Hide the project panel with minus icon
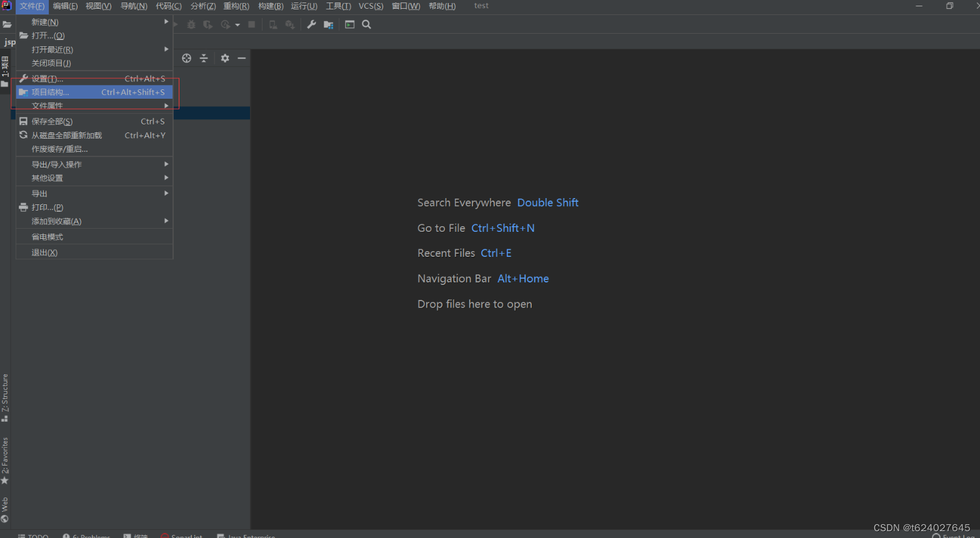980x538 pixels. click(x=242, y=58)
